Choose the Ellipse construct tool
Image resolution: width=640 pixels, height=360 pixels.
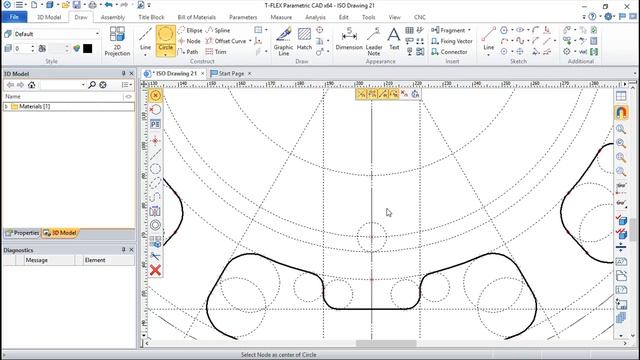[190, 30]
